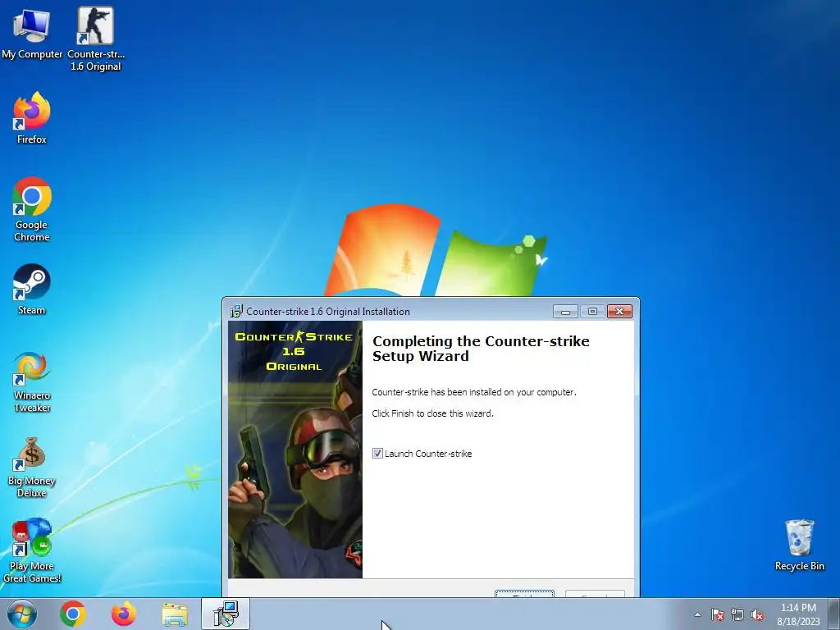Maximize the Counter-strike installation window
Image resolution: width=840 pixels, height=630 pixels.
point(592,311)
